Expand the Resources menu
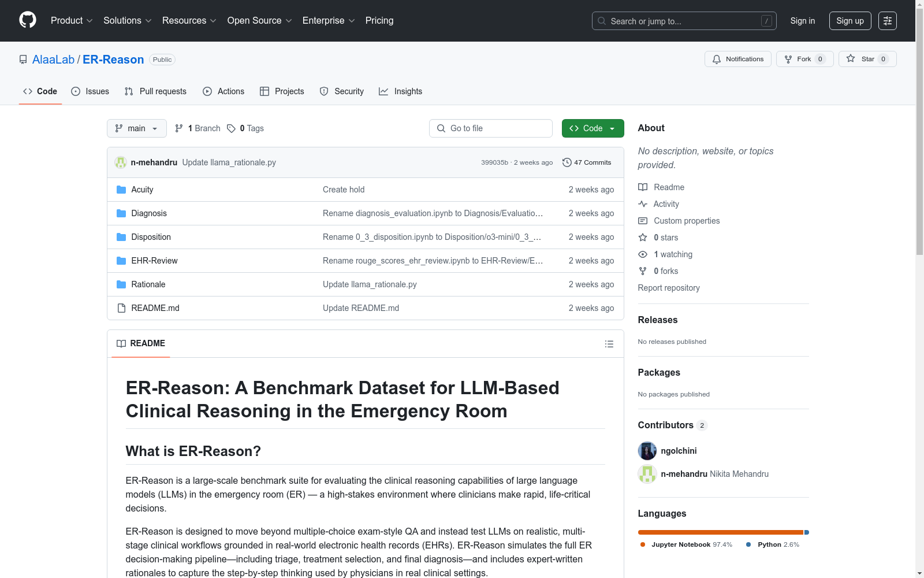This screenshot has width=924, height=578. [x=189, y=21]
